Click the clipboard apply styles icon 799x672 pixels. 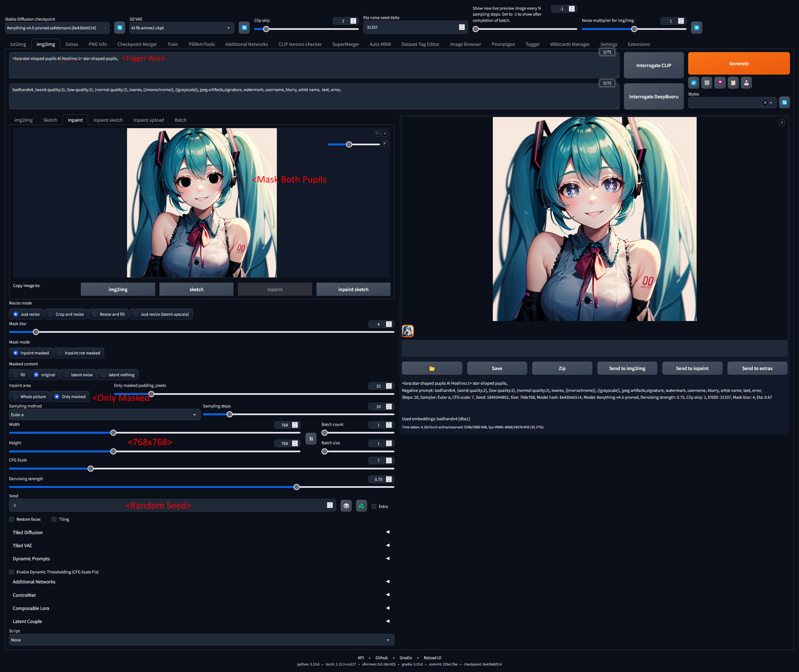[x=733, y=83]
